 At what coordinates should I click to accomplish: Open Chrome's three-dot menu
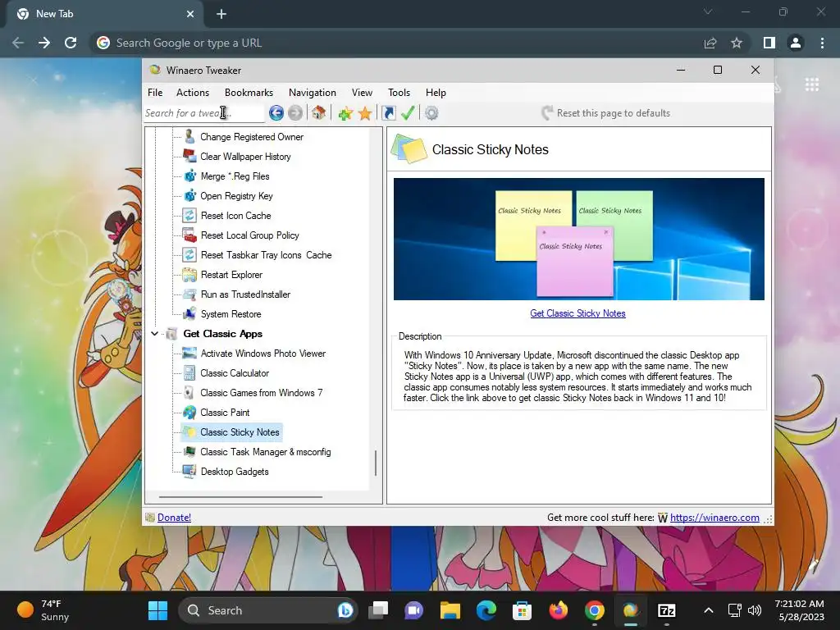[x=822, y=43]
